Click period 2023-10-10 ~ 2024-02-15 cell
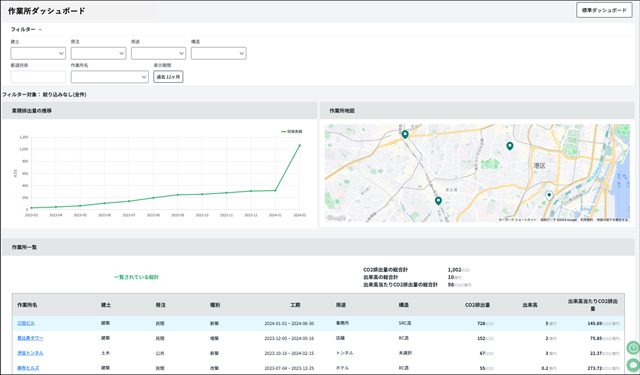The width and height of the screenshot is (640, 375). coord(289,353)
